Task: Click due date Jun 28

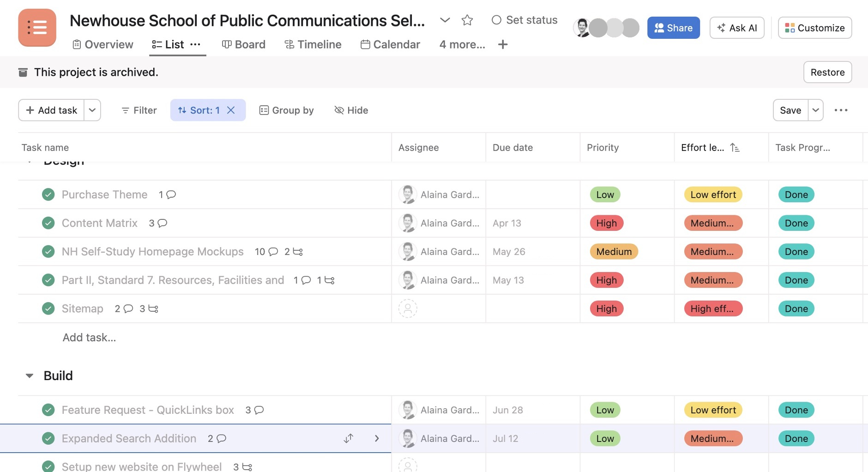Action: tap(507, 410)
